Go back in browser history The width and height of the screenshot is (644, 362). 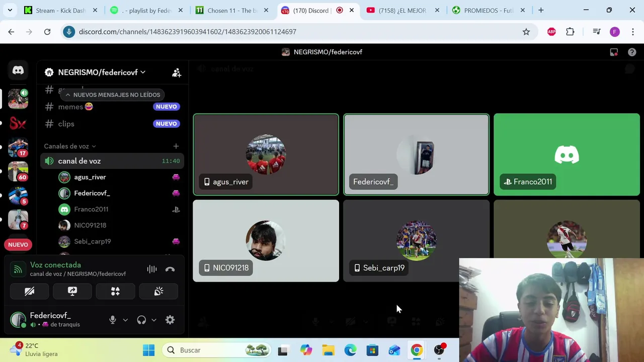pos(11,32)
